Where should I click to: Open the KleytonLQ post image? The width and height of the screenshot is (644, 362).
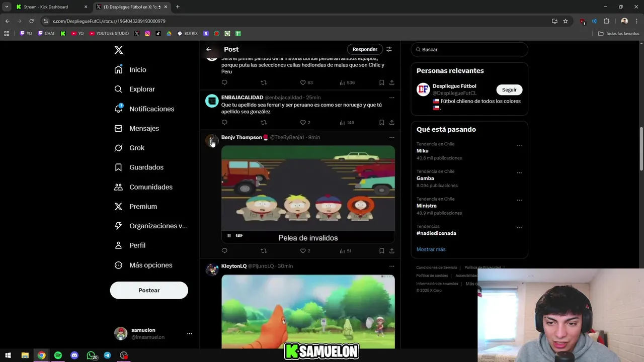click(308, 311)
